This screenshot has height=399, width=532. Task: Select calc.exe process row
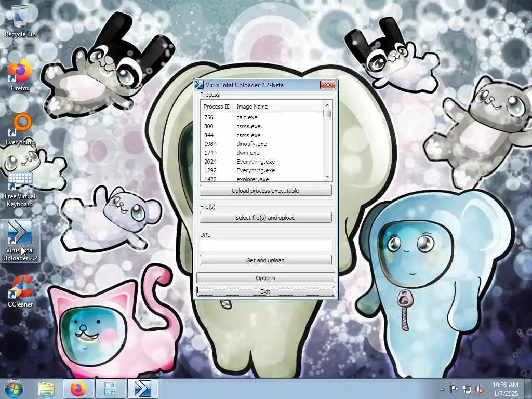pyautogui.click(x=262, y=117)
